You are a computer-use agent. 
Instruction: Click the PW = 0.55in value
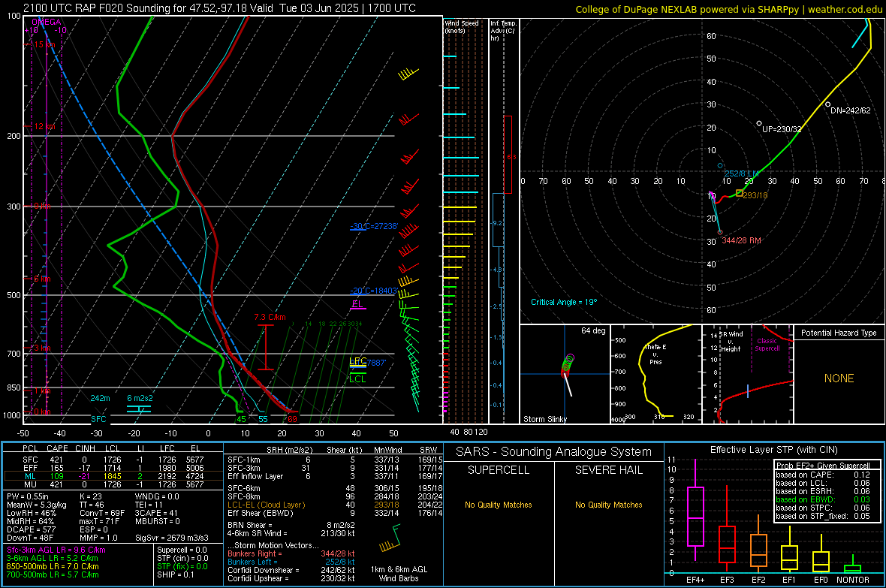[27, 496]
